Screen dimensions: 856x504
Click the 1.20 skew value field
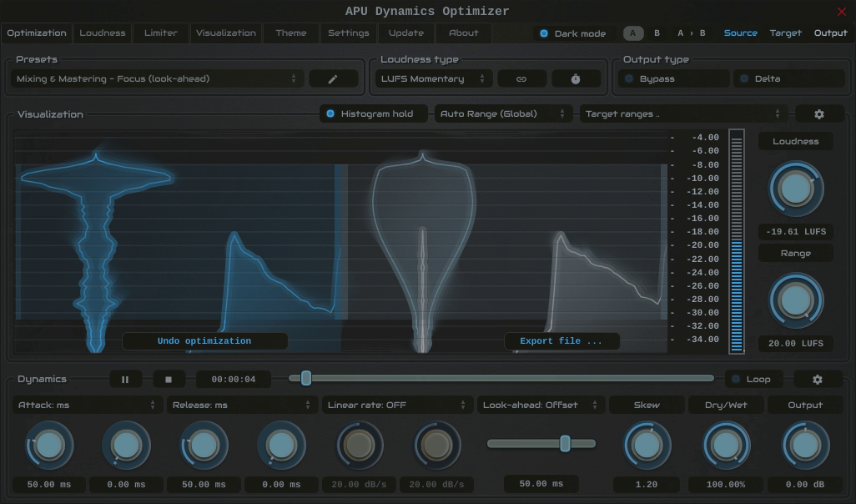647,484
